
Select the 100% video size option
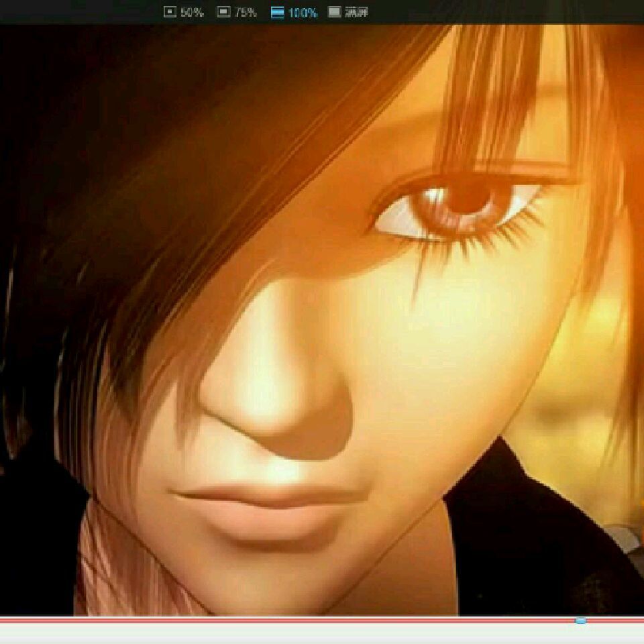(294, 13)
